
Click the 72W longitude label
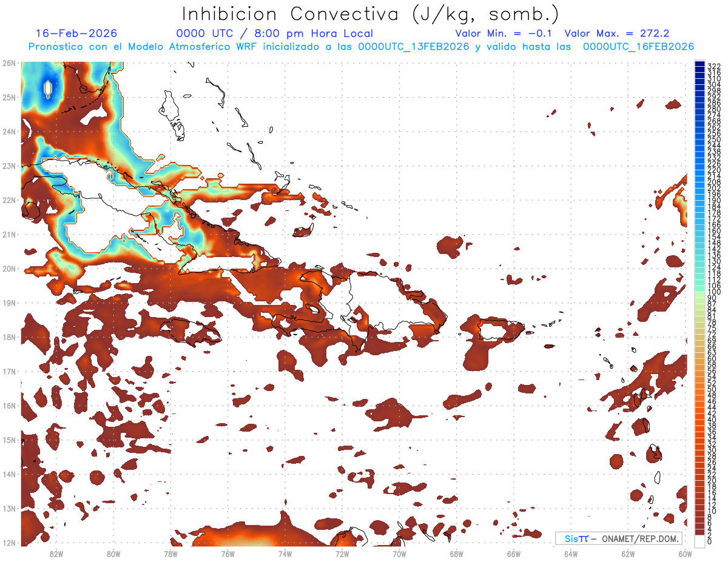tap(342, 554)
